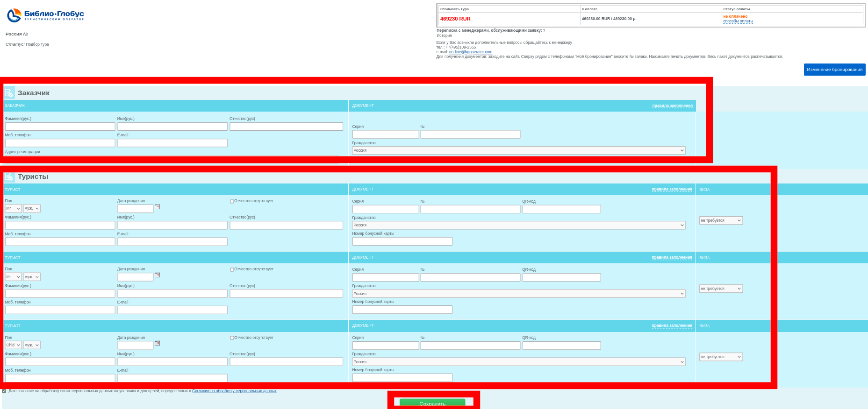Expand first tourist's visa 'не требуется' dropdown
868x409 pixels.
[x=721, y=220]
